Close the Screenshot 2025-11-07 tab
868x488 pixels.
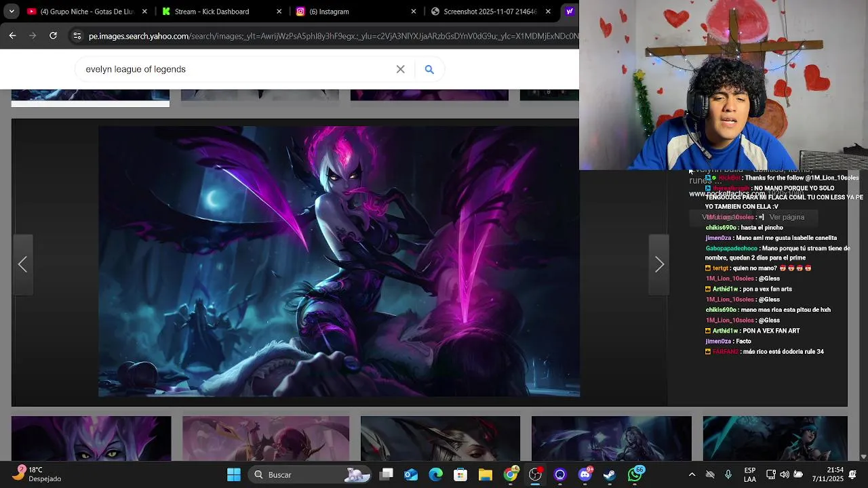548,12
